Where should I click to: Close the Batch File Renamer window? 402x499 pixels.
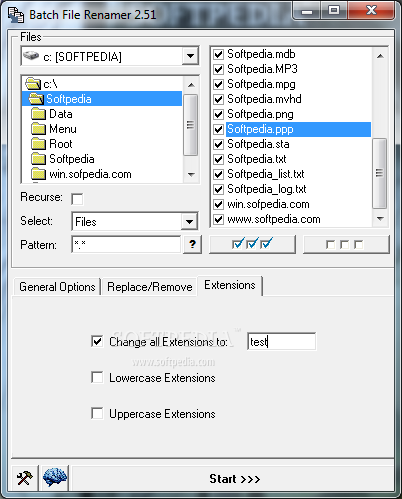click(371, 11)
